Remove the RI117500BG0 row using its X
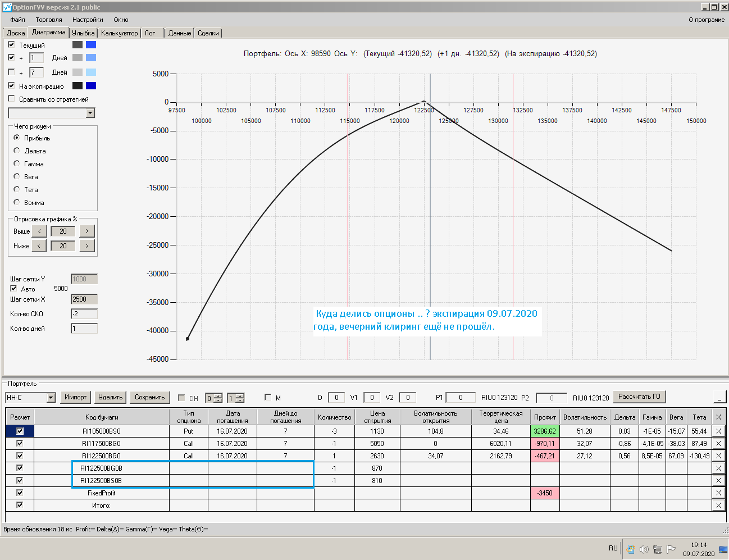Screen dimensions: 729x560 [x=718, y=444]
